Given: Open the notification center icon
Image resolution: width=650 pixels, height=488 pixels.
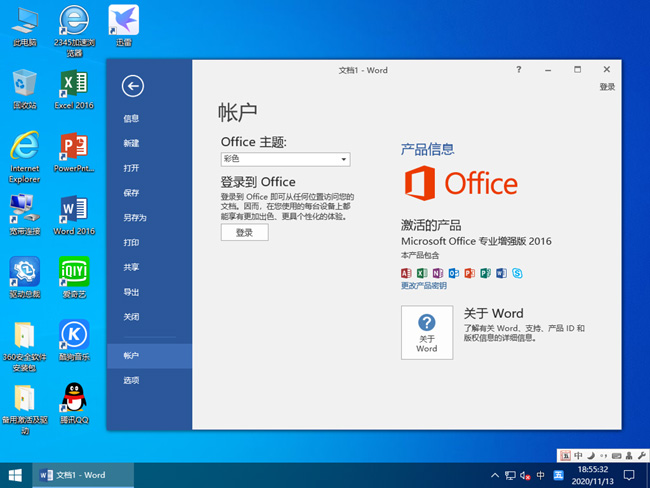Looking at the screenshot, I should [x=629, y=475].
